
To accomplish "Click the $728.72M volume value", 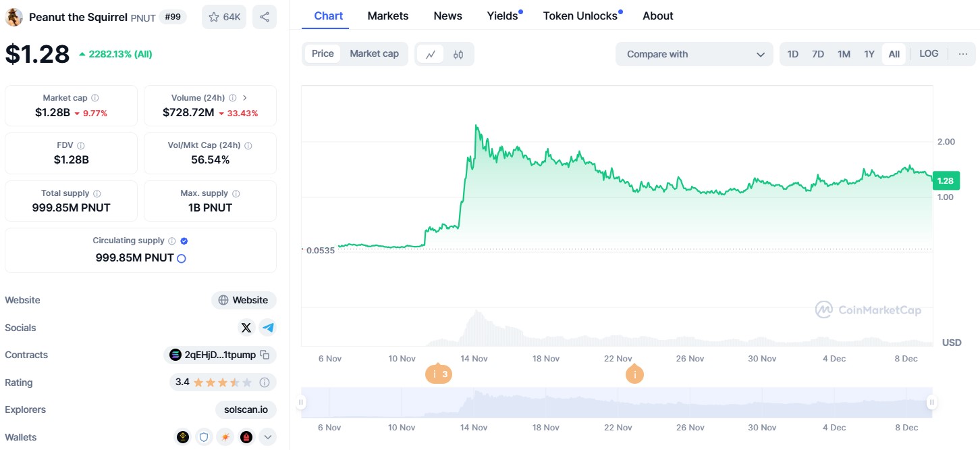I will click(188, 113).
